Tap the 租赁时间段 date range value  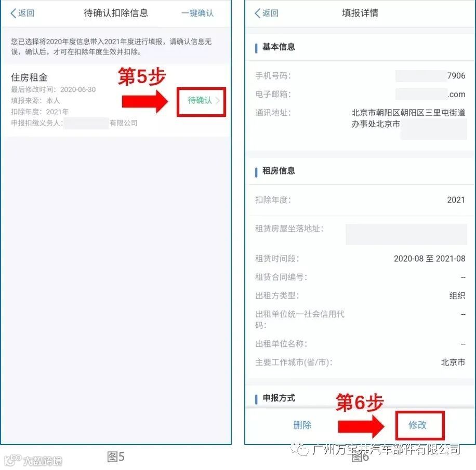click(x=430, y=259)
